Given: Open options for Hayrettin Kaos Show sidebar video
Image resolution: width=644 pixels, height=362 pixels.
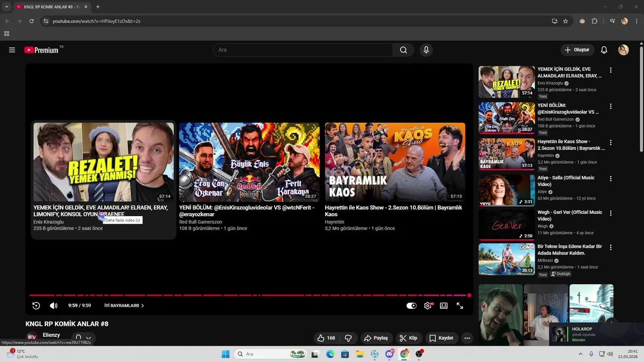Looking at the screenshot, I should 611,143.
